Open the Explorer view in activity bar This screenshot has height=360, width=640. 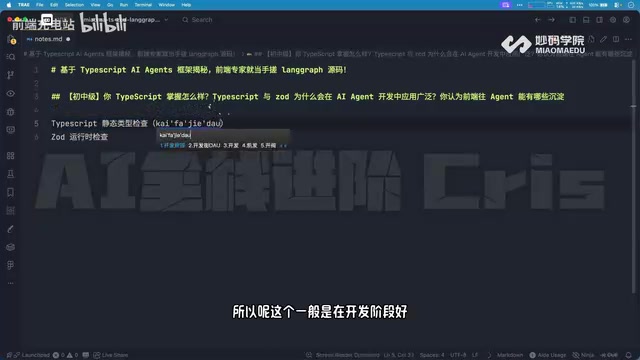point(11,40)
